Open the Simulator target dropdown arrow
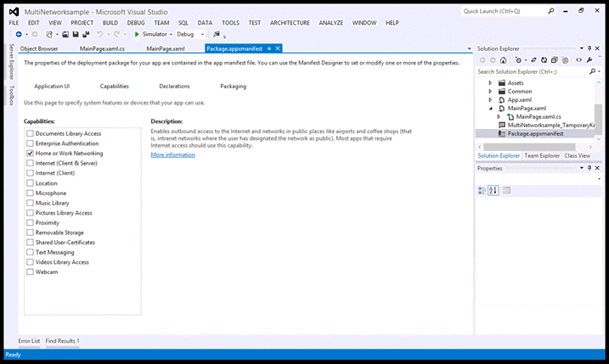This screenshot has width=609, height=364. click(171, 35)
